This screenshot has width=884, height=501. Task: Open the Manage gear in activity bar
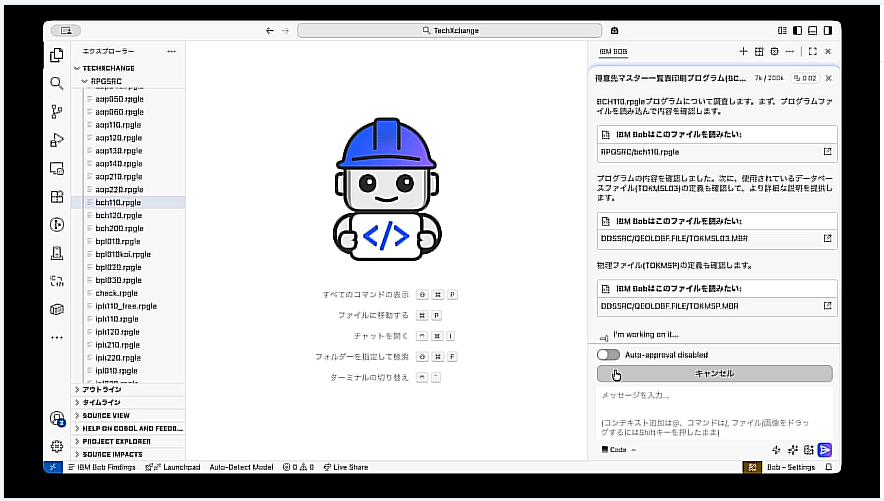tap(56, 446)
